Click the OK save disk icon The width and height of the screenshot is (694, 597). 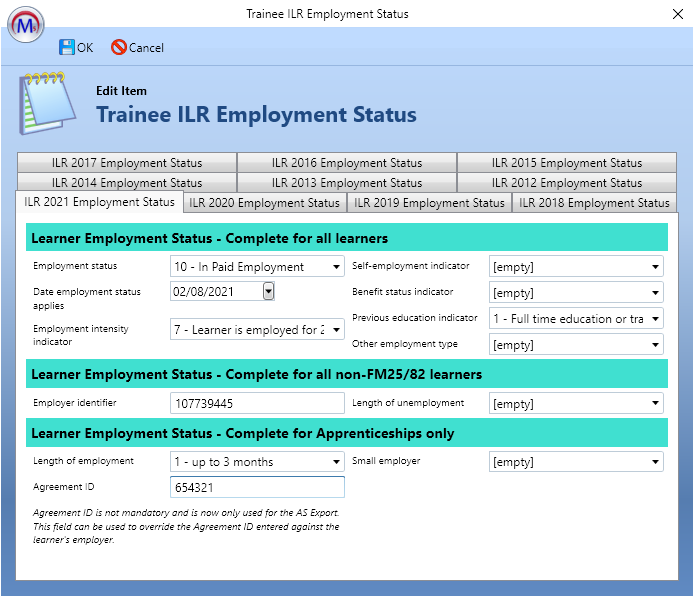(67, 47)
